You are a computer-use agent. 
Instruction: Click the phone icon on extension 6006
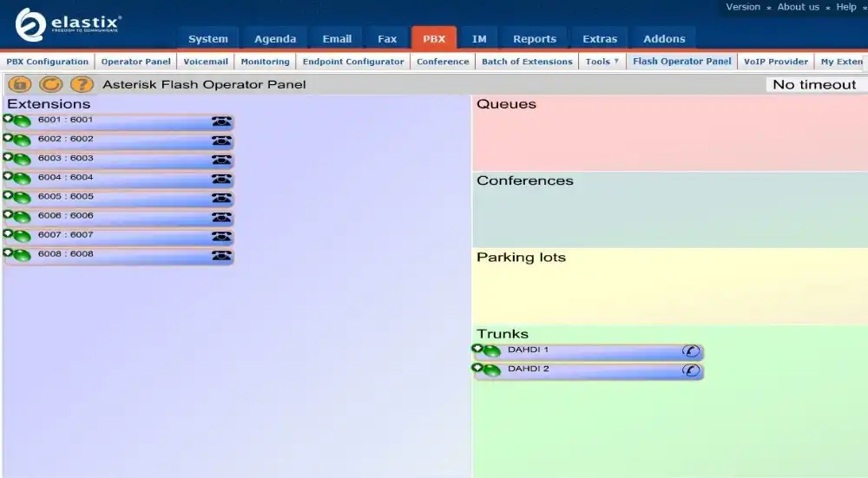[221, 218]
